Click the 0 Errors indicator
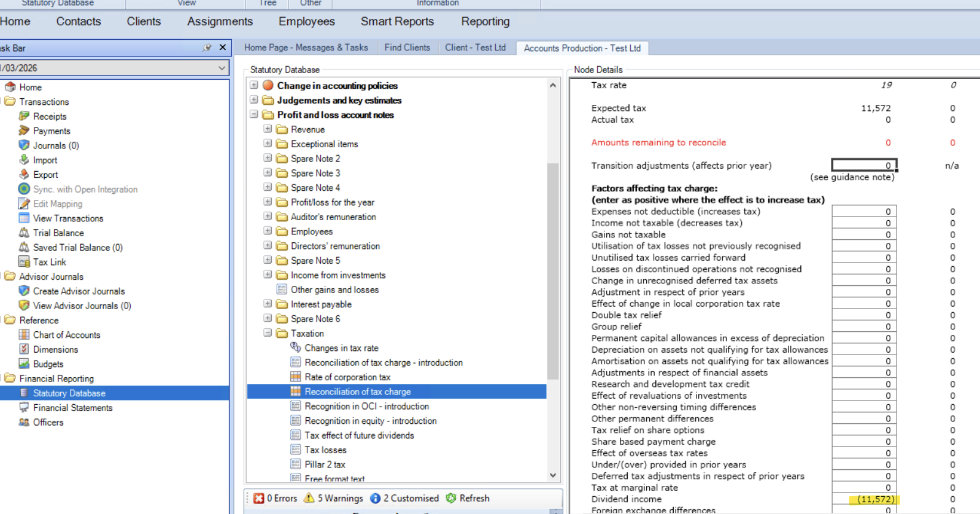 tap(276, 498)
